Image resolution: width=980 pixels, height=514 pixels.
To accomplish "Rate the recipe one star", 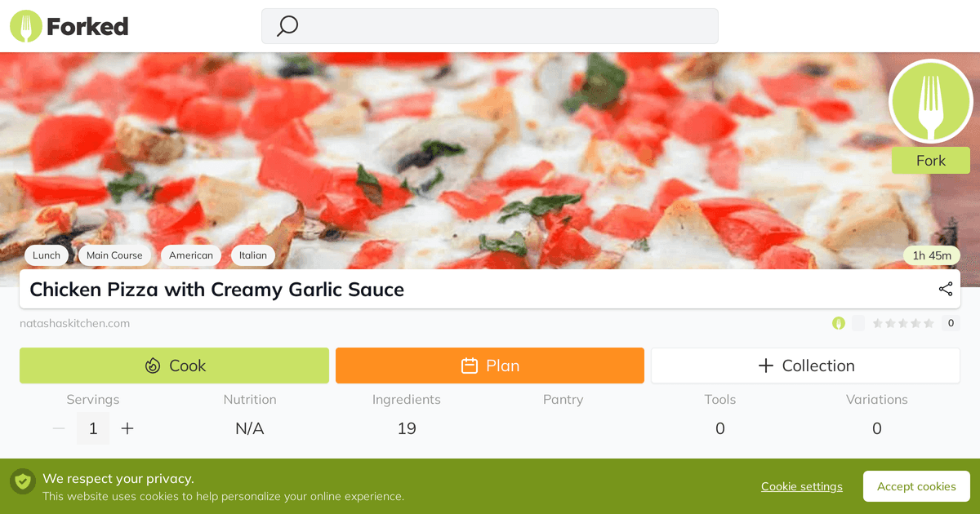I will (878, 323).
